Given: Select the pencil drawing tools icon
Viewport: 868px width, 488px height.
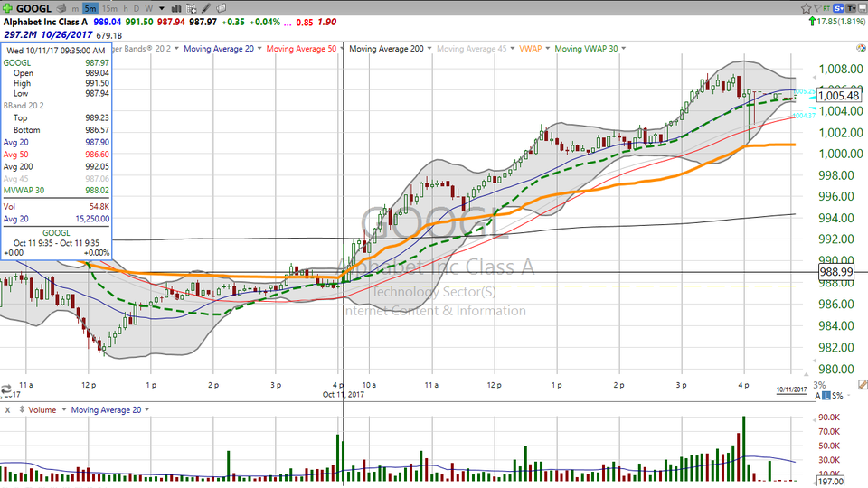Looking at the screenshot, I should pos(206,8).
